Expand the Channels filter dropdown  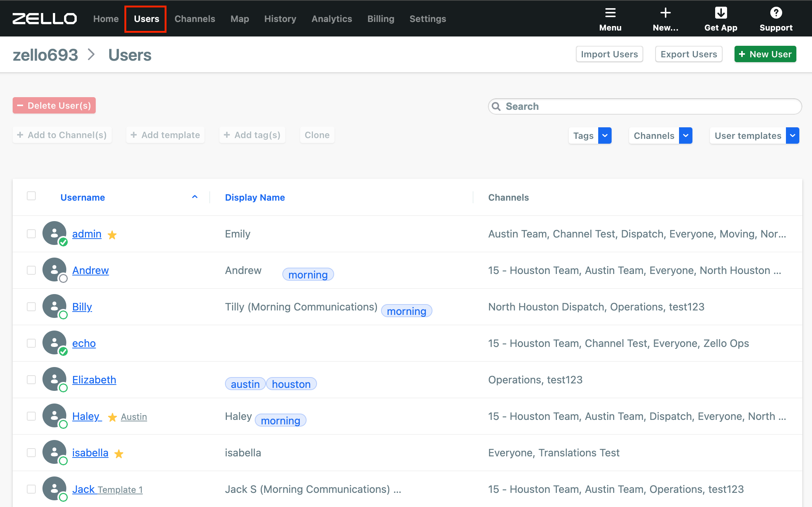click(x=686, y=135)
